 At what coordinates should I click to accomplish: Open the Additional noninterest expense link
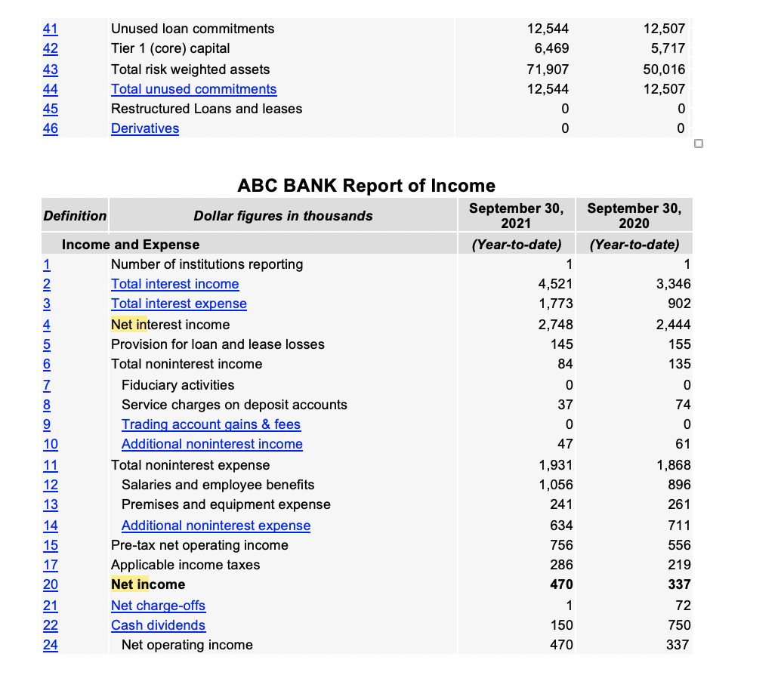216,526
